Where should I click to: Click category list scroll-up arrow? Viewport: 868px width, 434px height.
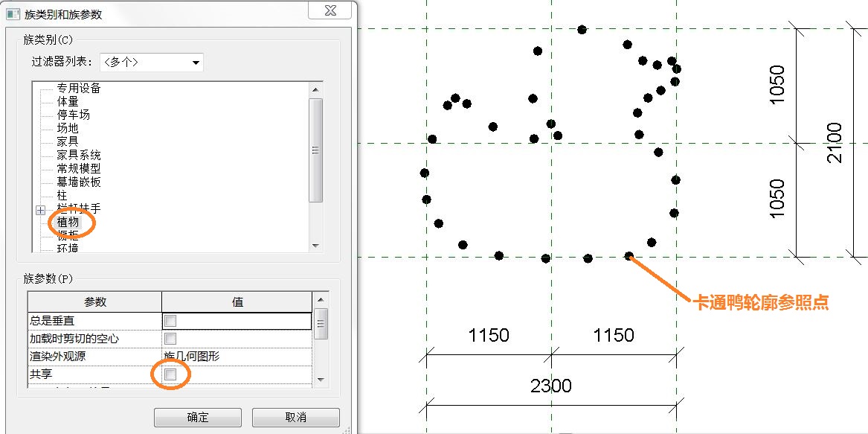(x=315, y=90)
